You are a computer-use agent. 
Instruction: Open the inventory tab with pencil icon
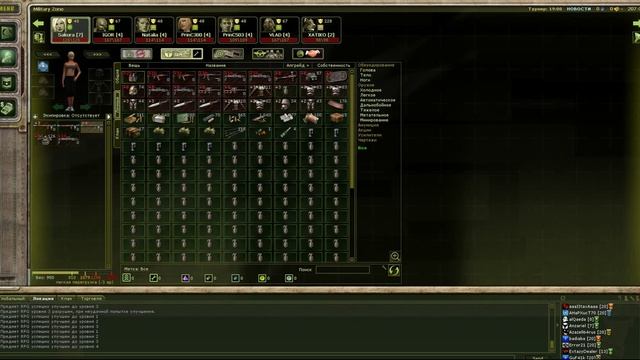point(182,53)
